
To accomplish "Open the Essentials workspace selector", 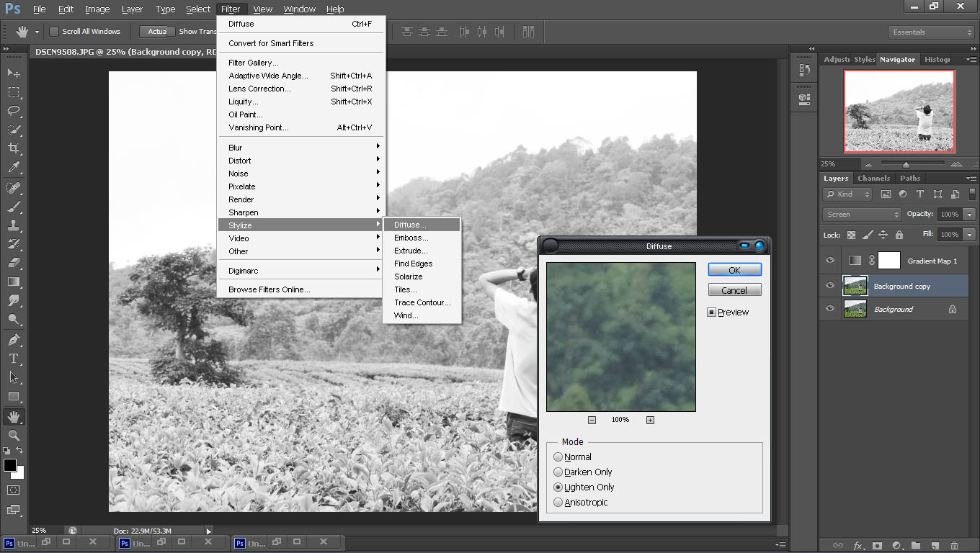I will point(930,32).
